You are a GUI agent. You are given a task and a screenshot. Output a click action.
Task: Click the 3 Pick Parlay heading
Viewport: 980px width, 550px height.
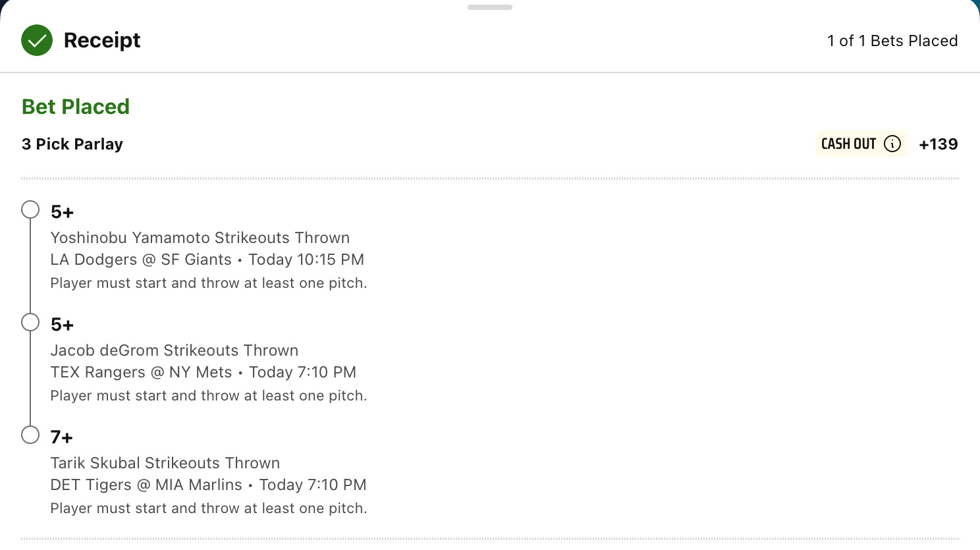coord(72,144)
